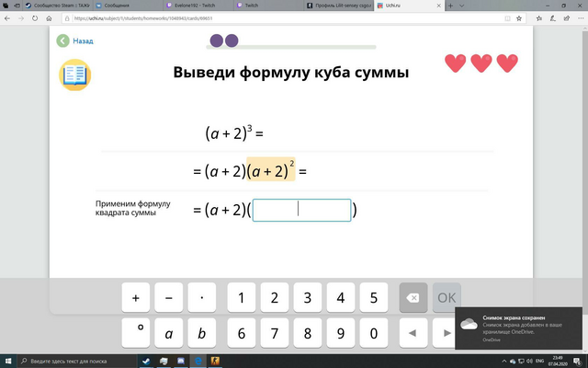Tap the letter a key
Image resolution: width=588 pixels, height=368 pixels.
pos(169,333)
